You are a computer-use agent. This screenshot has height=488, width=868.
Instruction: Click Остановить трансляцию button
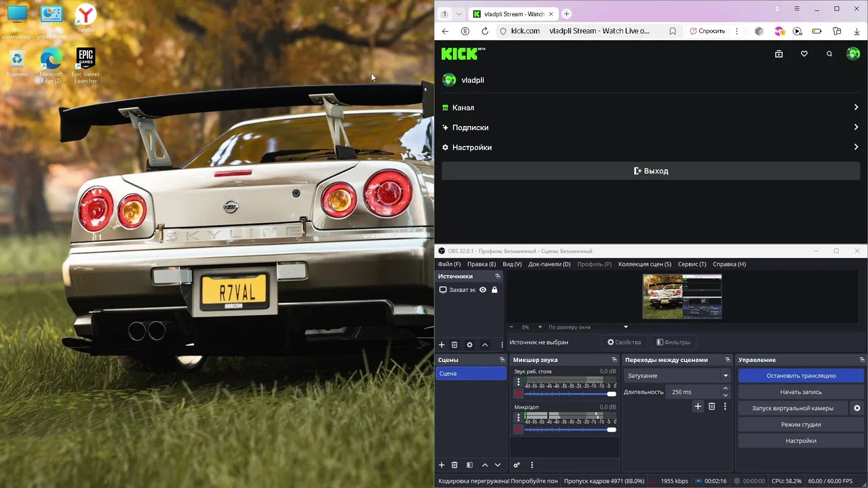click(801, 375)
